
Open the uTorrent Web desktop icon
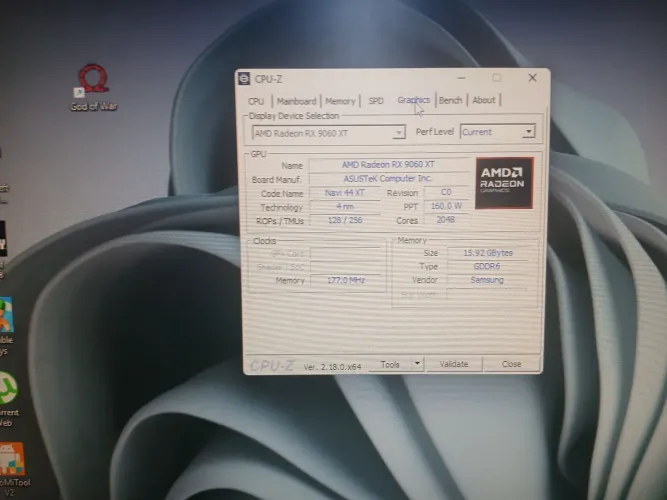point(9,399)
